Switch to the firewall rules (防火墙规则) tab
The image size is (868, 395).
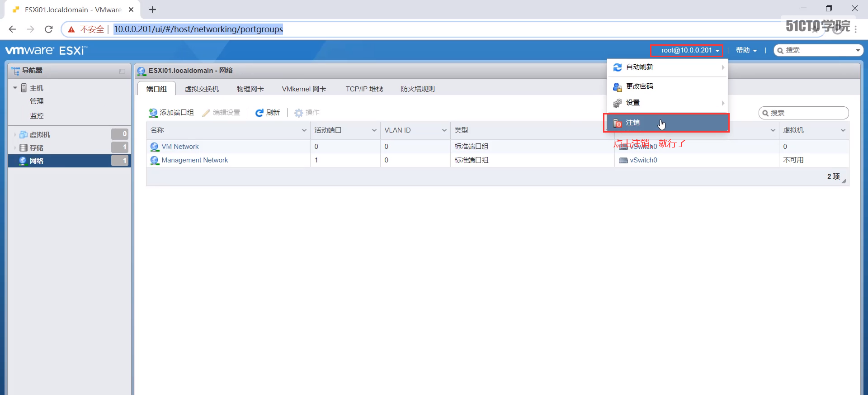(x=418, y=89)
